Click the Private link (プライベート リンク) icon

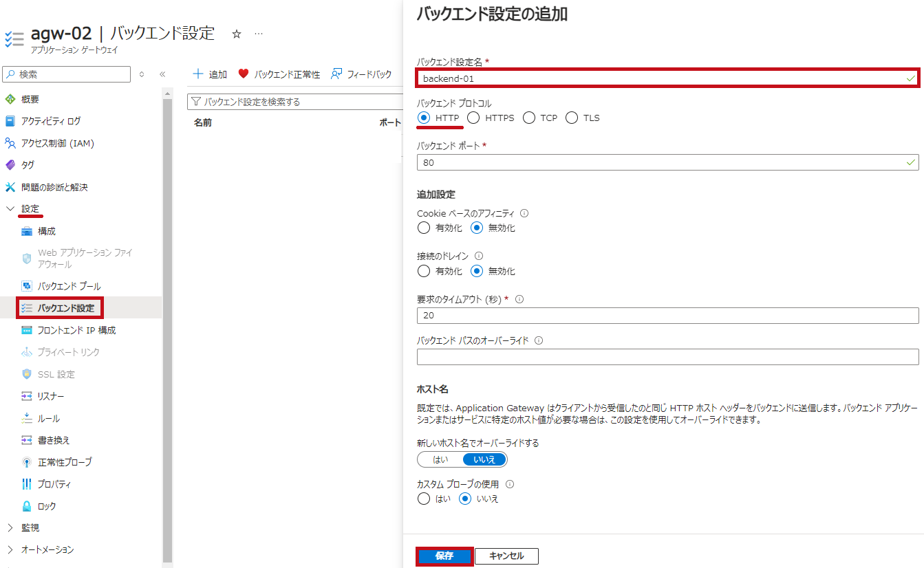[27, 352]
